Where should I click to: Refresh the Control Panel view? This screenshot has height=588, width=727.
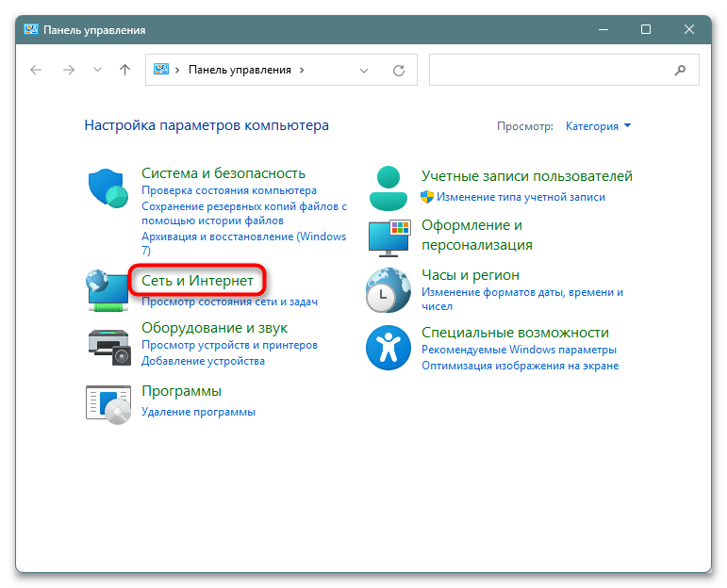tap(399, 71)
